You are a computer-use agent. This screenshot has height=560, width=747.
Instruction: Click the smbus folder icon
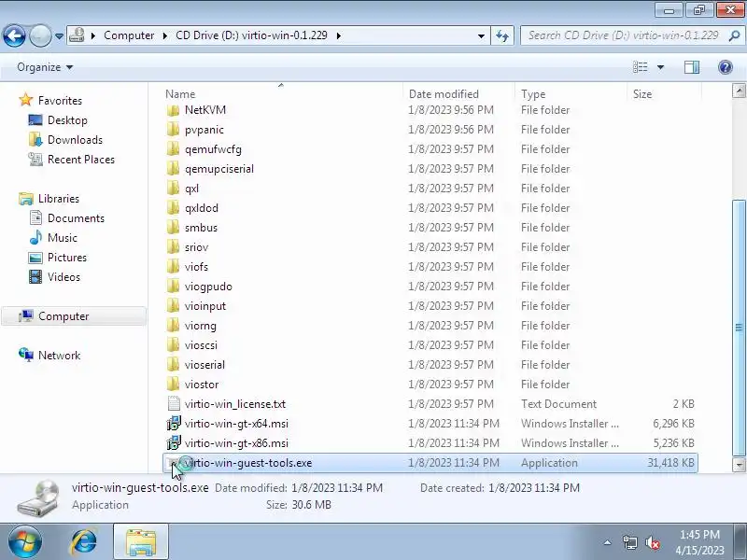174,227
